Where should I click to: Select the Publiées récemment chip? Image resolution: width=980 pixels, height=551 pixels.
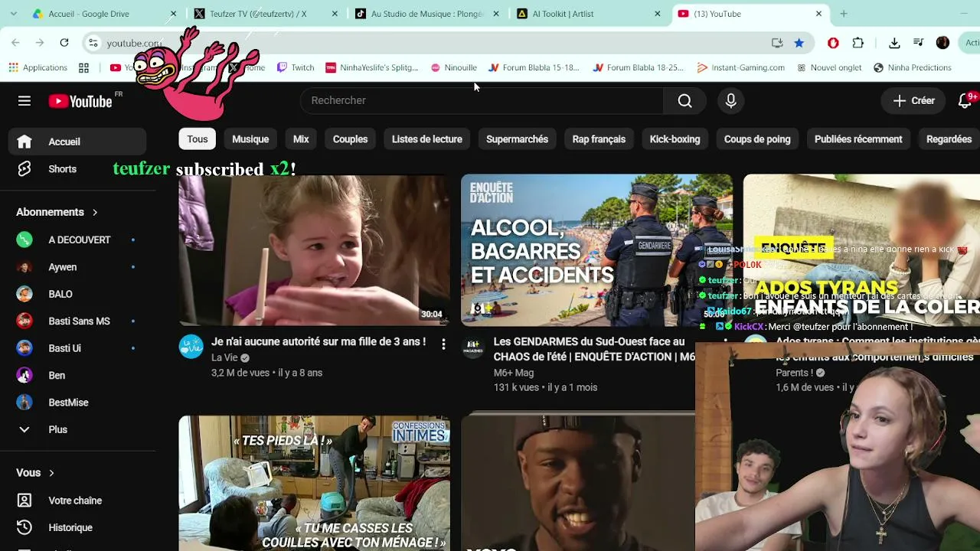(x=858, y=139)
